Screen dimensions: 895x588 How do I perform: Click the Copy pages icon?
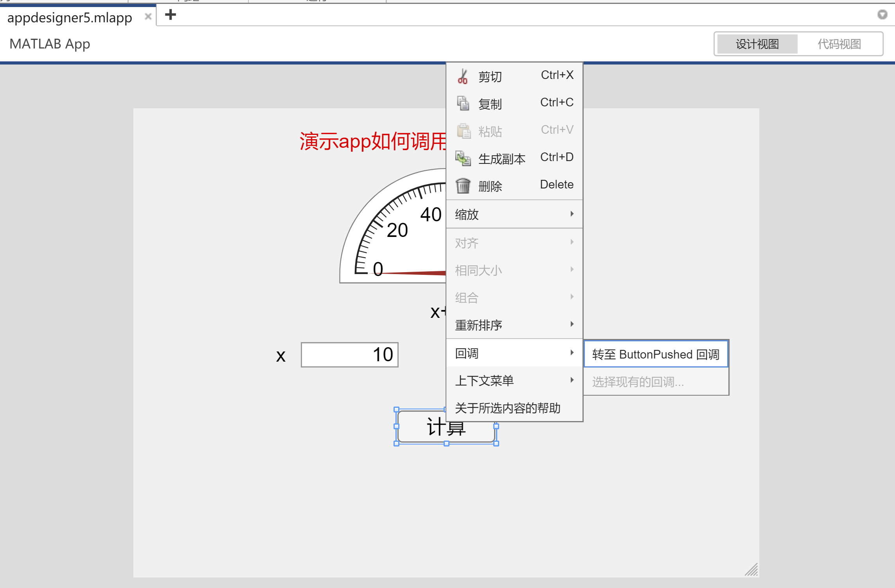tap(463, 104)
